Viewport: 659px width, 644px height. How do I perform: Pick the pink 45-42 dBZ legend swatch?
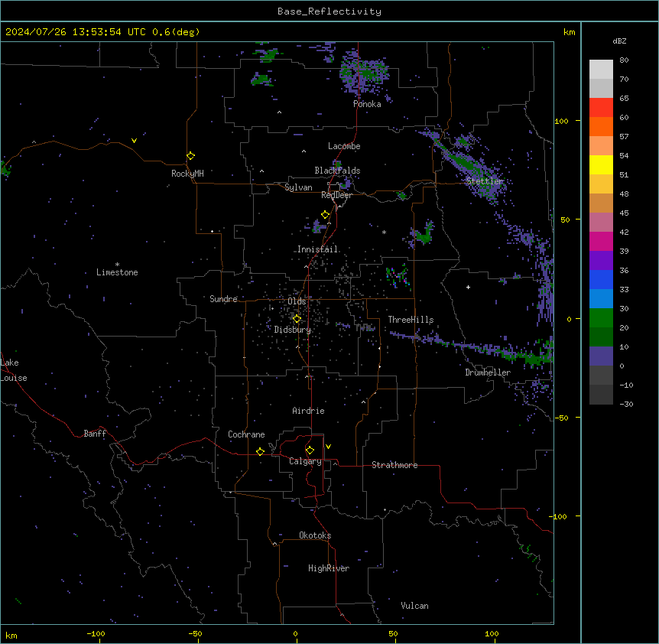click(601, 223)
